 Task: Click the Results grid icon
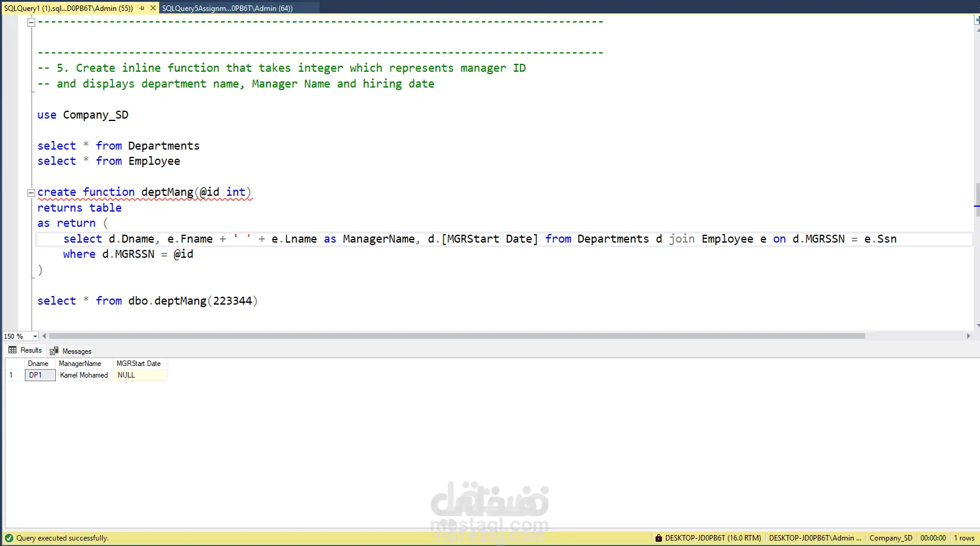(13, 350)
